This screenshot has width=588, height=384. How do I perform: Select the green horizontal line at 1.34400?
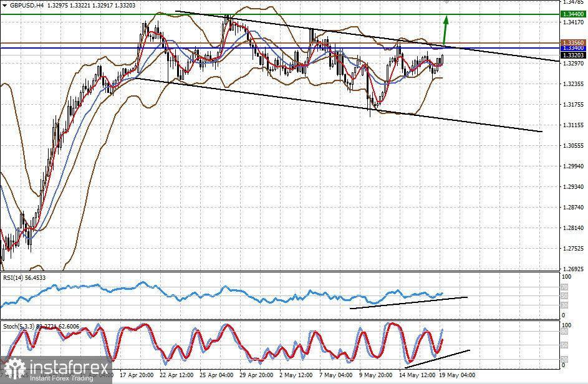[280, 14]
